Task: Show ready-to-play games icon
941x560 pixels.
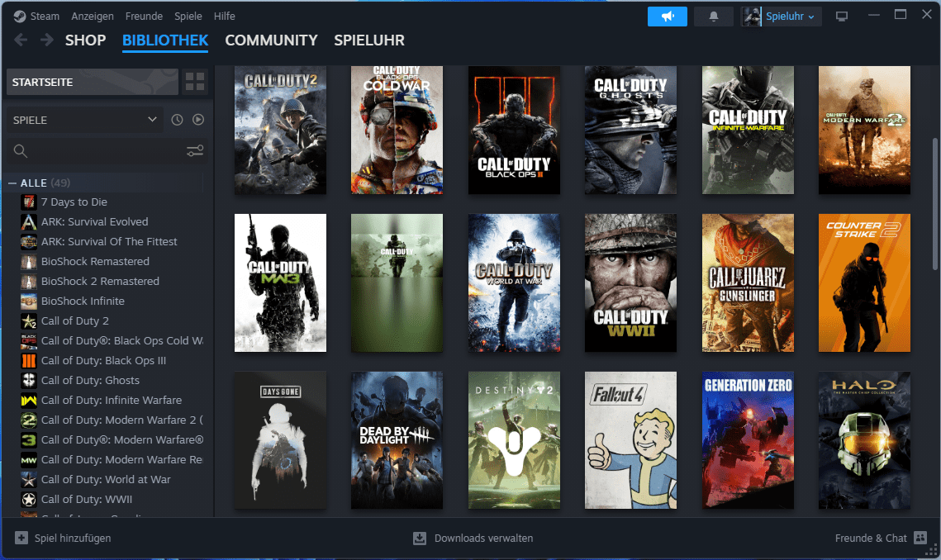Action: coord(198,120)
